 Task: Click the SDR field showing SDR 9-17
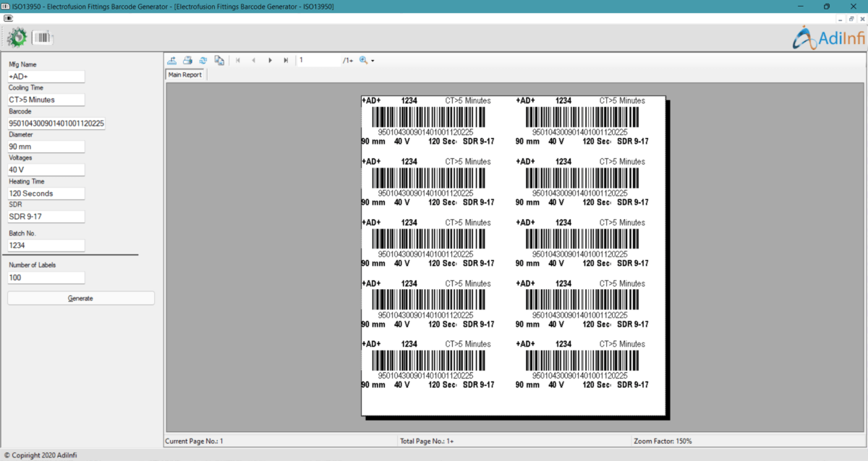click(46, 216)
